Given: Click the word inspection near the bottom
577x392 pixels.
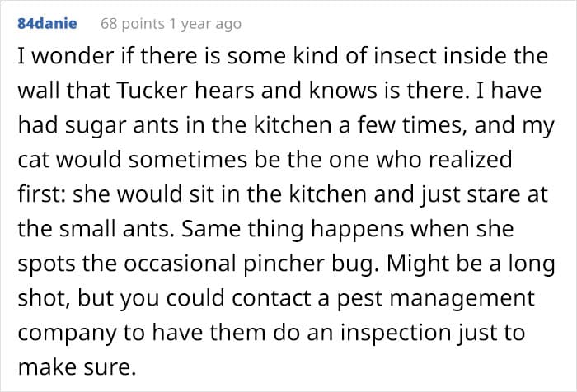Looking at the screenshot, I should click(396, 334).
